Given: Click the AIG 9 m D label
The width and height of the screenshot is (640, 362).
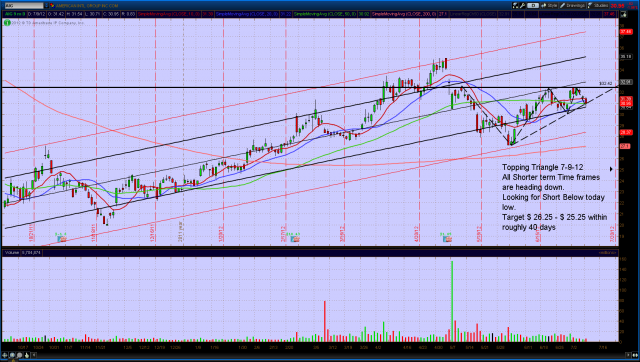Looking at the screenshot, I should click(15, 14).
